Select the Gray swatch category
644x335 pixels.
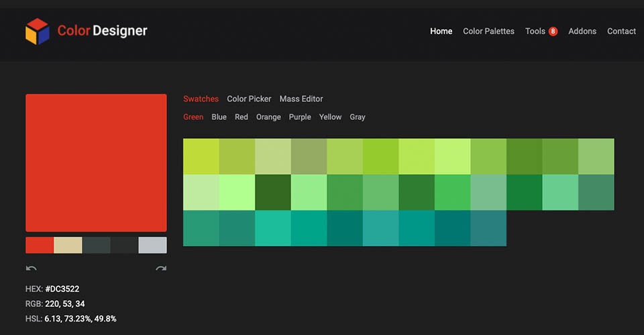(358, 117)
